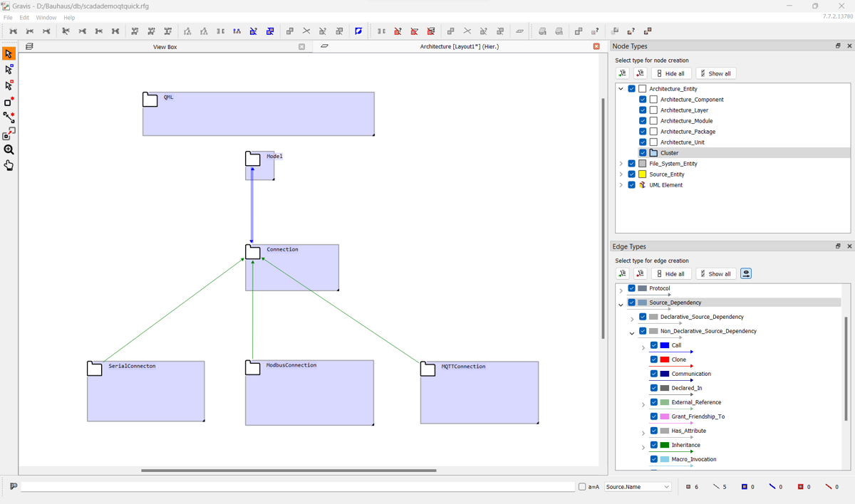Click Show all in Edge Types
The height and width of the screenshot is (504, 855).
[715, 273]
